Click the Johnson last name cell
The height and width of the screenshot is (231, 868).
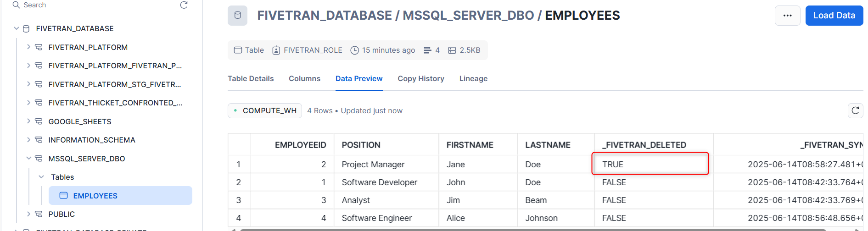[x=556, y=218]
